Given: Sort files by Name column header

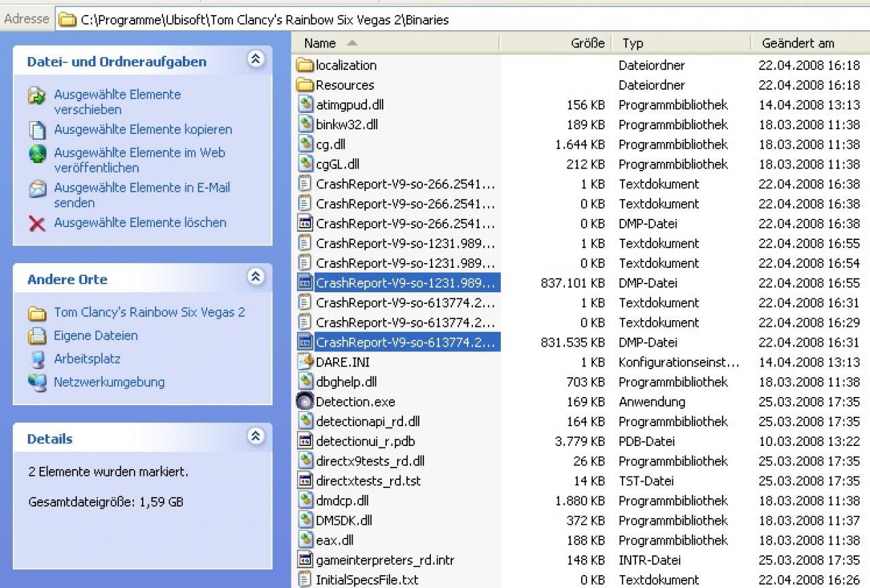Looking at the screenshot, I should (396, 43).
